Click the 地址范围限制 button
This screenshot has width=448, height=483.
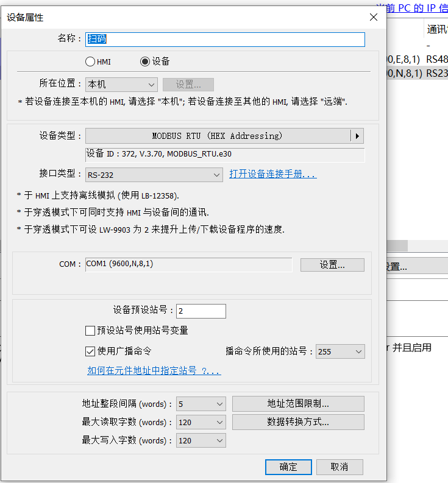click(298, 404)
